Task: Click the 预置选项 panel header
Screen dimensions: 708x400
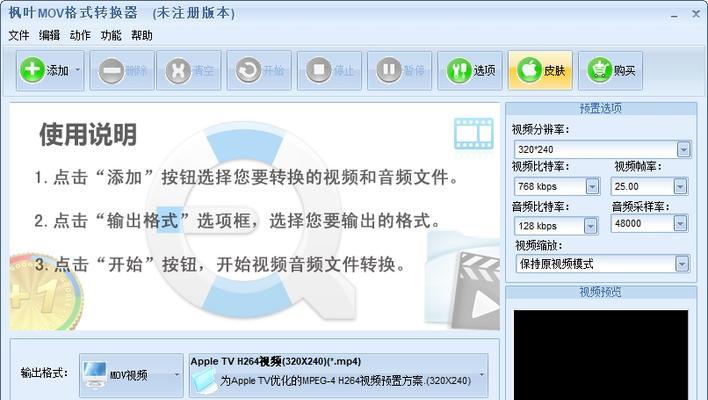Action: pyautogui.click(x=601, y=108)
